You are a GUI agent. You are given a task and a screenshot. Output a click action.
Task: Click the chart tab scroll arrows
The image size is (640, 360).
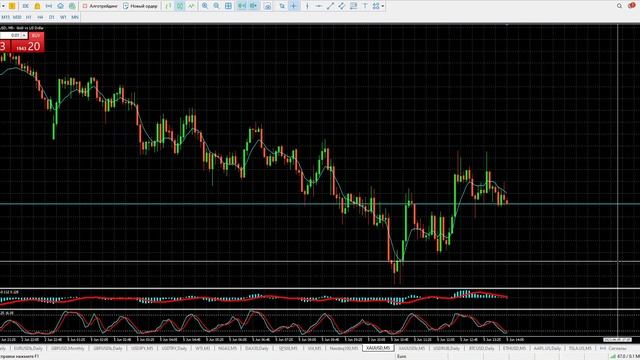[602, 348]
